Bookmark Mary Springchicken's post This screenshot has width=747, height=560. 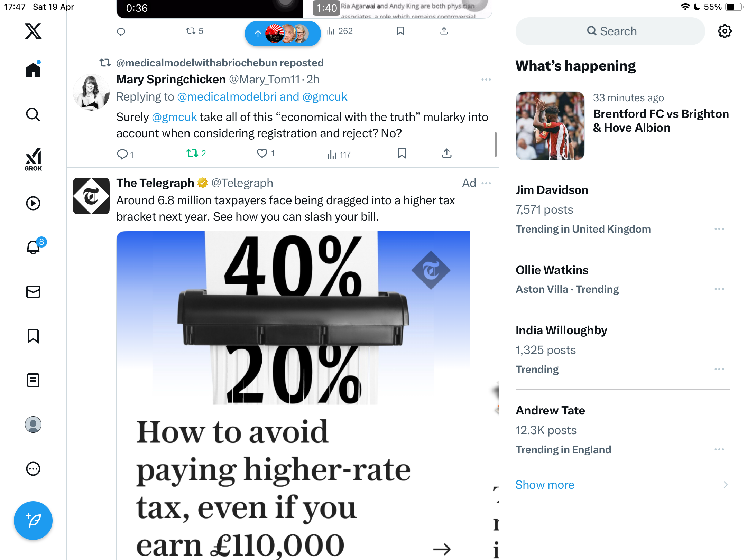[x=402, y=153]
